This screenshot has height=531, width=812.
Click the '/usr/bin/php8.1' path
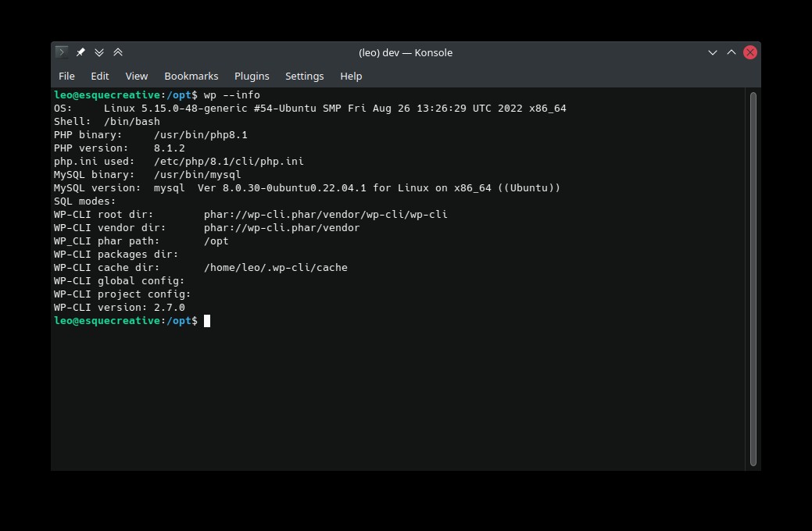pos(200,134)
